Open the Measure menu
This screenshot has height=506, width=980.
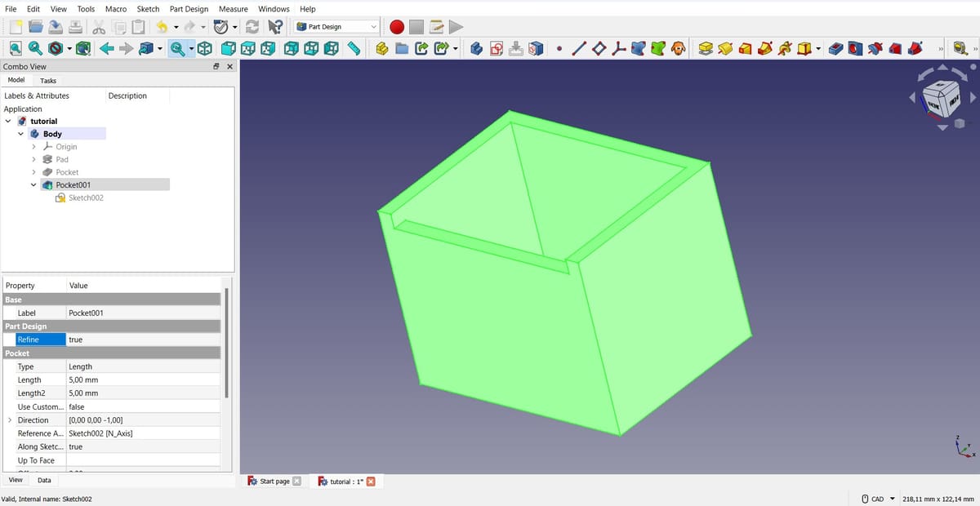[234, 9]
